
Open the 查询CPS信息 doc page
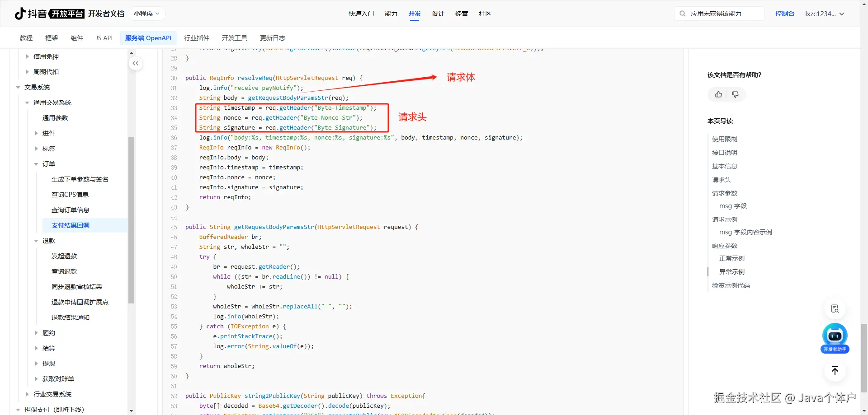pos(70,195)
